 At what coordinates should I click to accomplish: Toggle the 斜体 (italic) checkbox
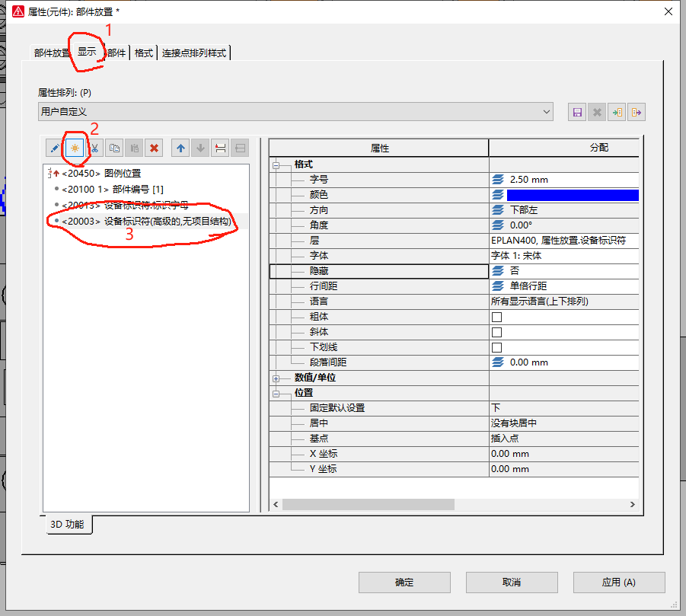click(496, 332)
